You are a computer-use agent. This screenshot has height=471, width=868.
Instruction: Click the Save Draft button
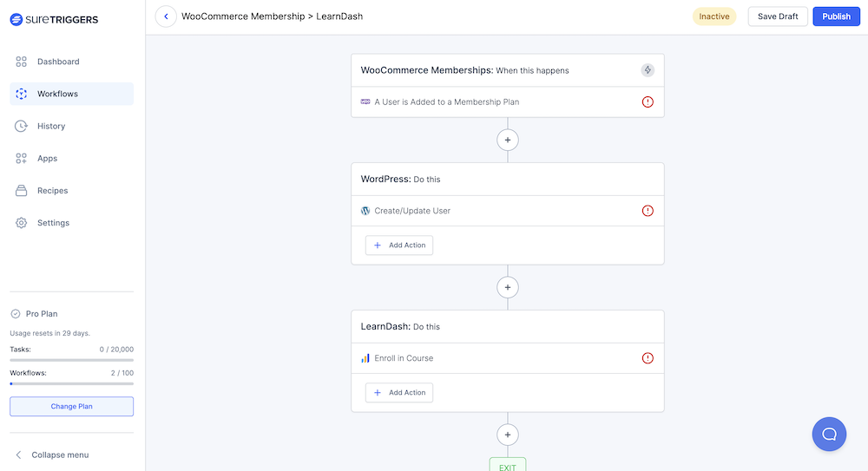click(778, 16)
